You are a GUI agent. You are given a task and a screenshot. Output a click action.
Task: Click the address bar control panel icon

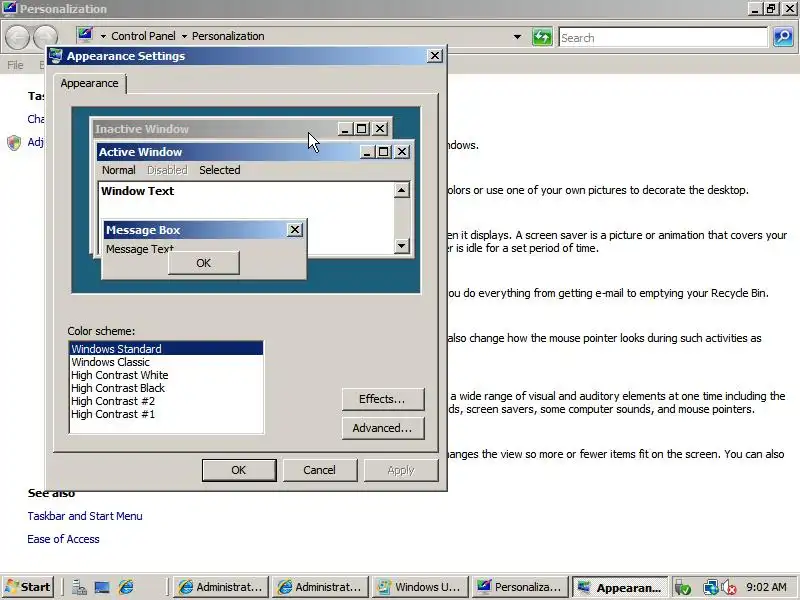85,35
